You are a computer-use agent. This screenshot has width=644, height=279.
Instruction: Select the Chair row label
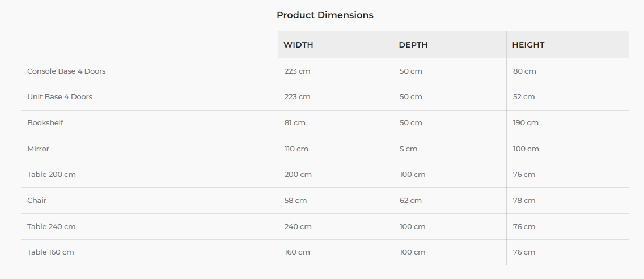click(x=37, y=201)
